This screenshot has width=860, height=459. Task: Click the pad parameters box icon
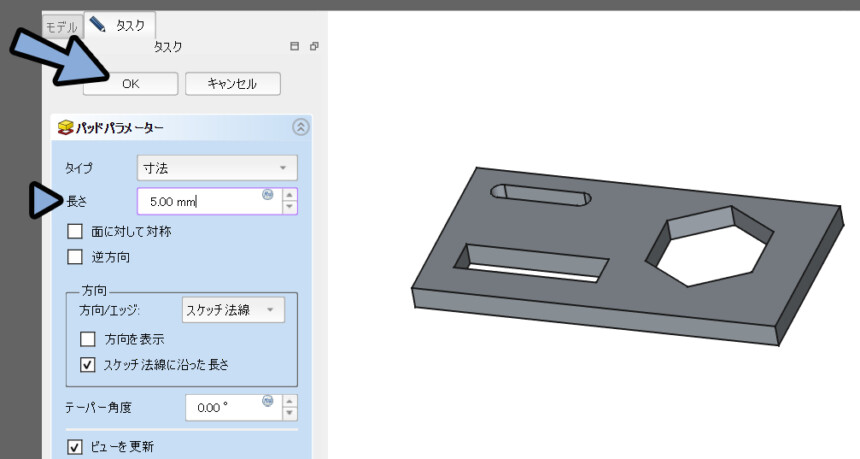click(x=65, y=127)
